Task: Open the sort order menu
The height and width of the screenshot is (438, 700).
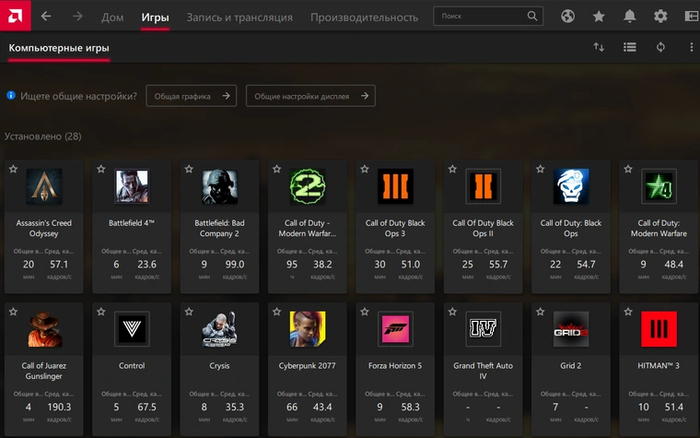Action: point(599,47)
